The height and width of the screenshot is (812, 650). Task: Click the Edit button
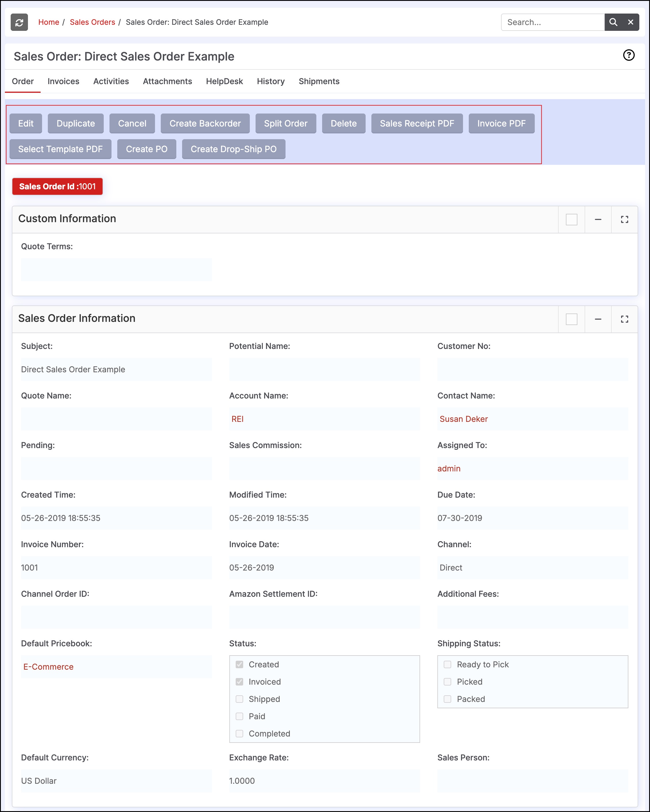26,124
